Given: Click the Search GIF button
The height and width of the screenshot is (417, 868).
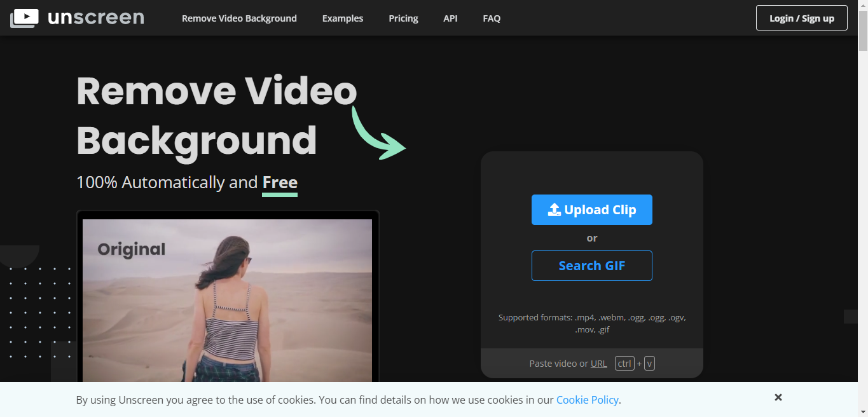Looking at the screenshot, I should pyautogui.click(x=591, y=266).
